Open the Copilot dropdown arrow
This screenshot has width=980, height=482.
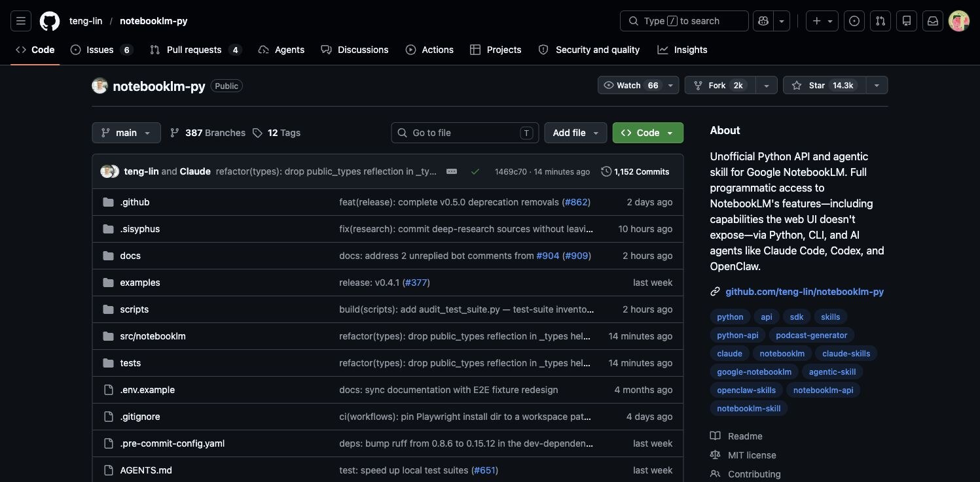coord(782,21)
